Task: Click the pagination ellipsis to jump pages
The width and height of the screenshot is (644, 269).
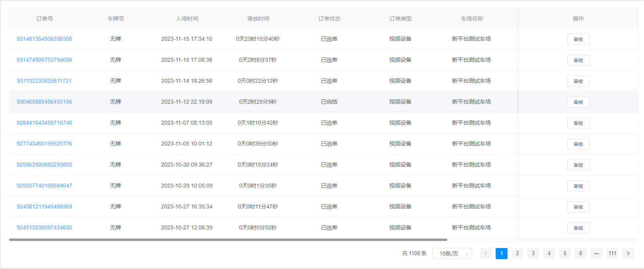Action: (596, 254)
